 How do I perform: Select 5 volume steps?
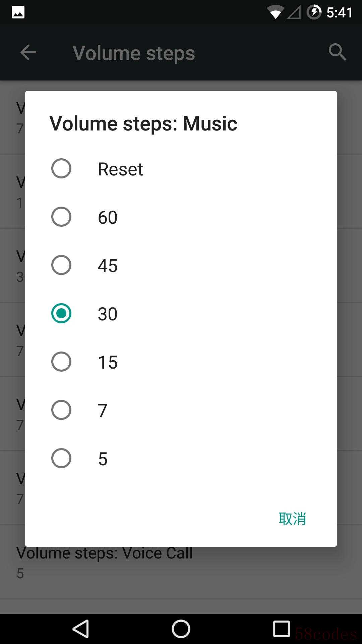coord(61,458)
